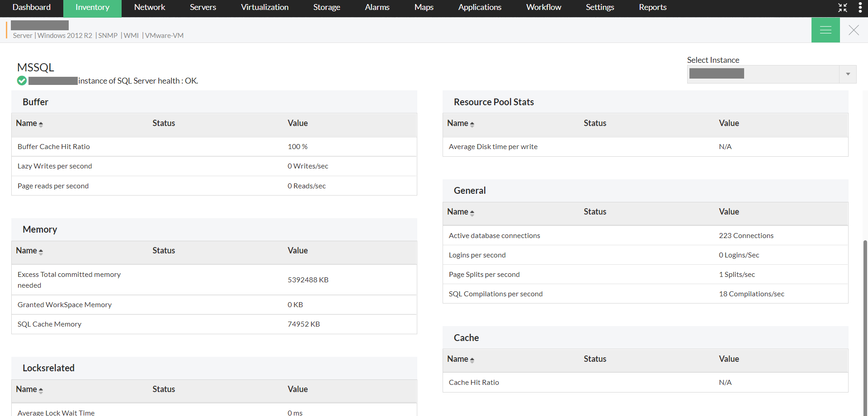
Task: Click the Active database connections entry
Action: pyautogui.click(x=494, y=236)
